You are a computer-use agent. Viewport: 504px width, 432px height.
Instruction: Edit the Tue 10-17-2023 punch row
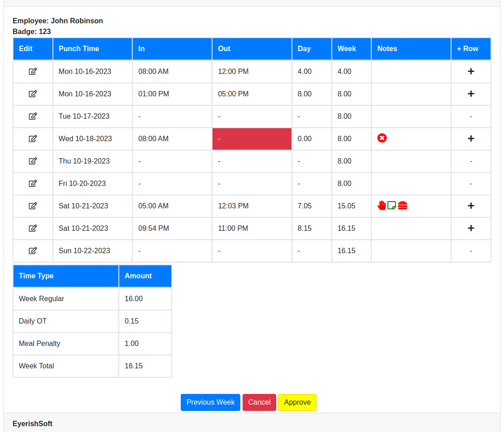[x=33, y=116]
